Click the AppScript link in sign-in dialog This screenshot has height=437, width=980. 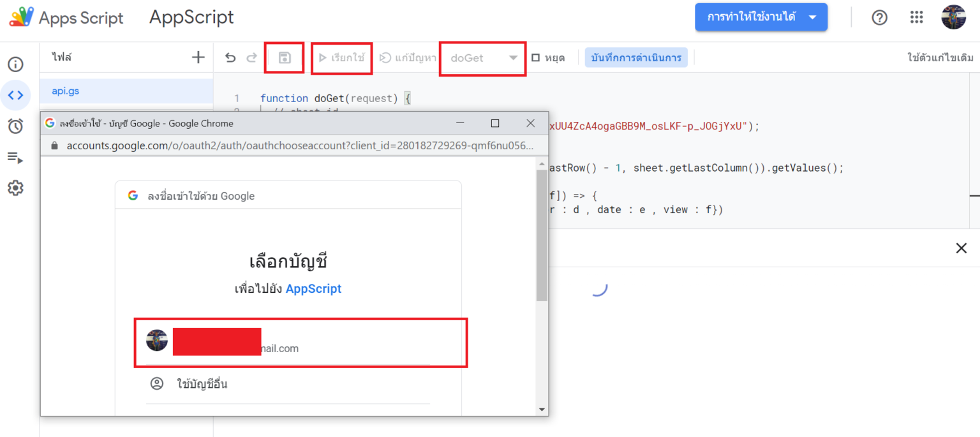[313, 289]
